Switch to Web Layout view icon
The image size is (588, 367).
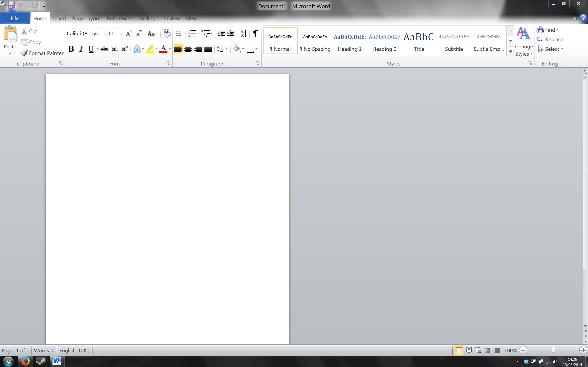(x=478, y=350)
